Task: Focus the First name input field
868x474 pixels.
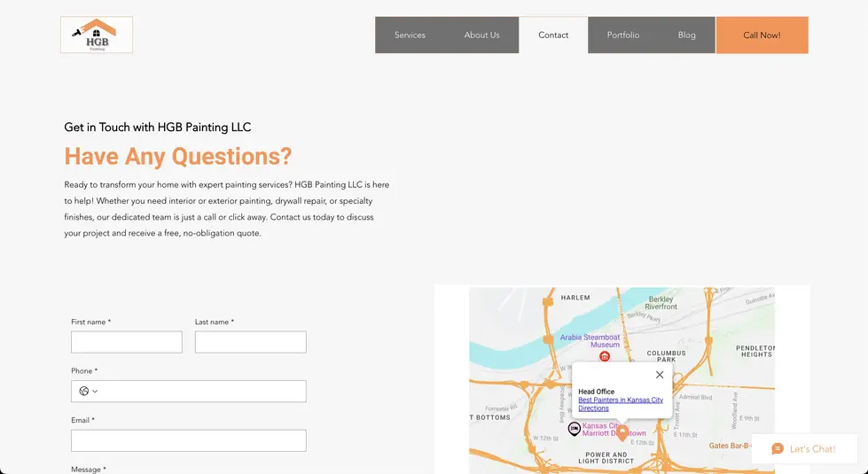Action: click(126, 342)
